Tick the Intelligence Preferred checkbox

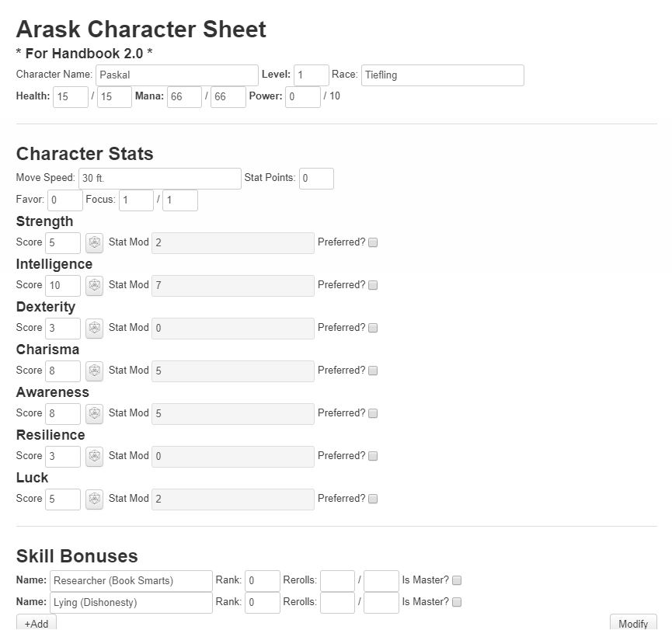(x=373, y=285)
